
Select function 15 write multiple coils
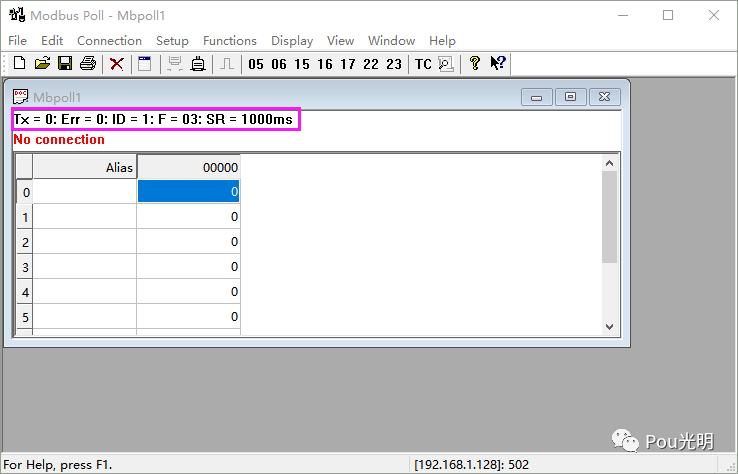pos(302,64)
